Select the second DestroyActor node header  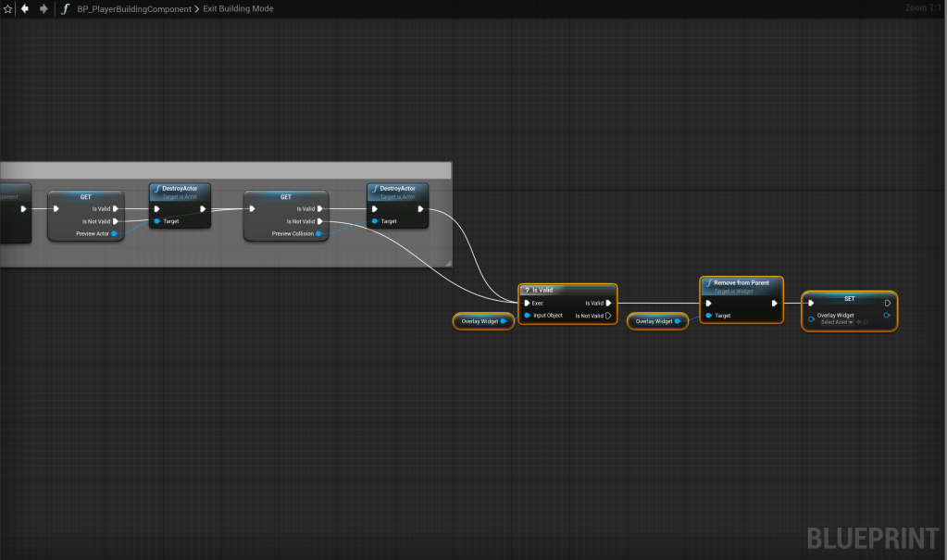[x=397, y=190]
